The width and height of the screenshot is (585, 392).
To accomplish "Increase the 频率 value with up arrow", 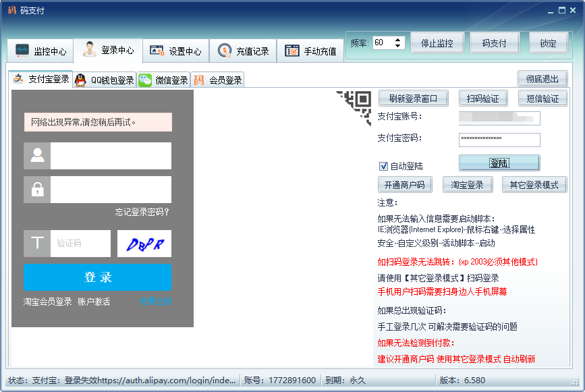I will pos(397,40).
